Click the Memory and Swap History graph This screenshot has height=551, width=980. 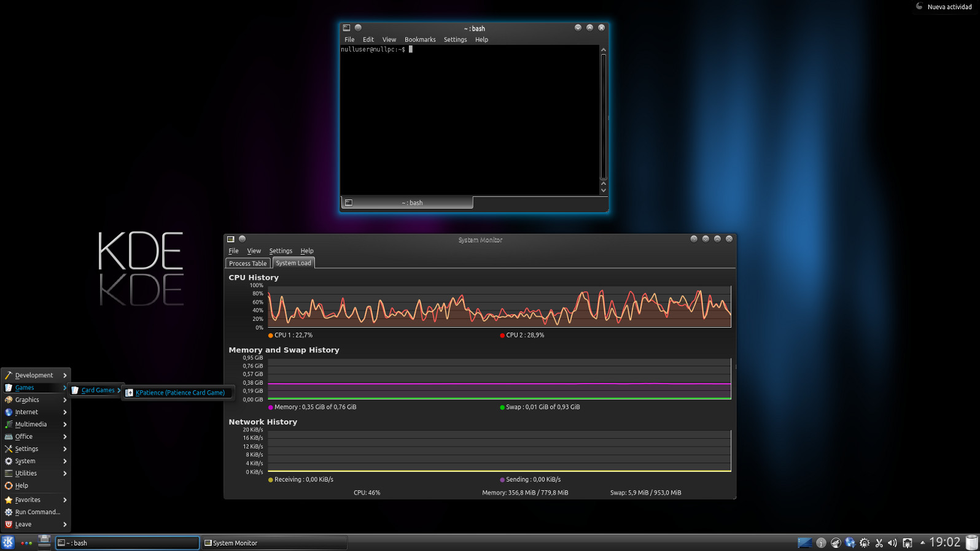(x=499, y=379)
